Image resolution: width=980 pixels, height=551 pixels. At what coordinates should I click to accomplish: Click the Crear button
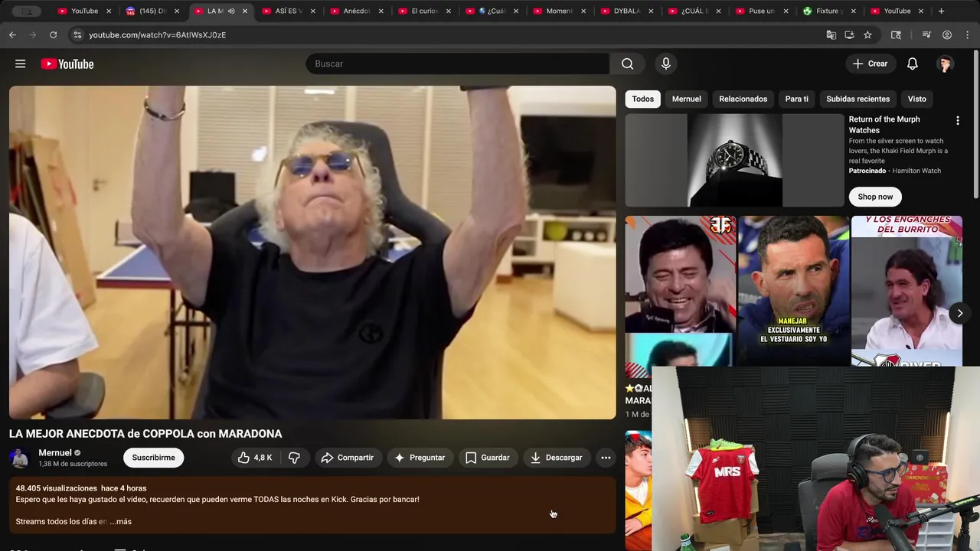871,64
